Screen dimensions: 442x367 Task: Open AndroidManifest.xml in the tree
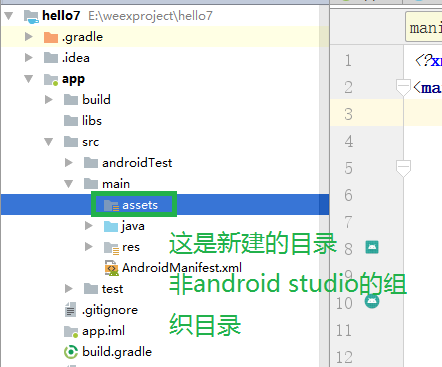point(182,268)
